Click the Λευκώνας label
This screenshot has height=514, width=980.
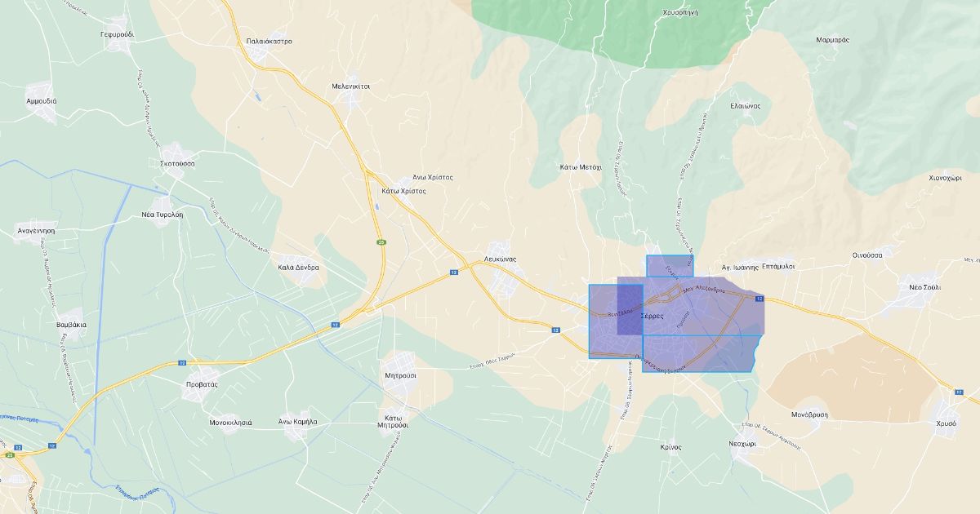point(500,259)
